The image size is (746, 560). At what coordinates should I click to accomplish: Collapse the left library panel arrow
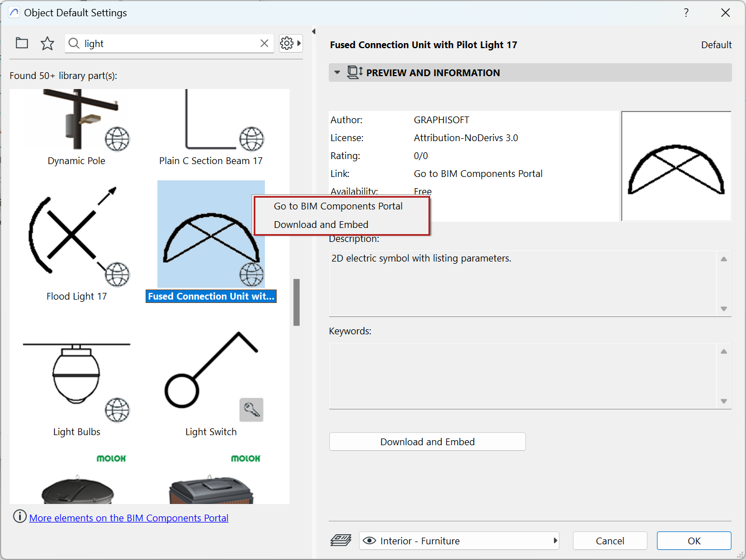314,31
